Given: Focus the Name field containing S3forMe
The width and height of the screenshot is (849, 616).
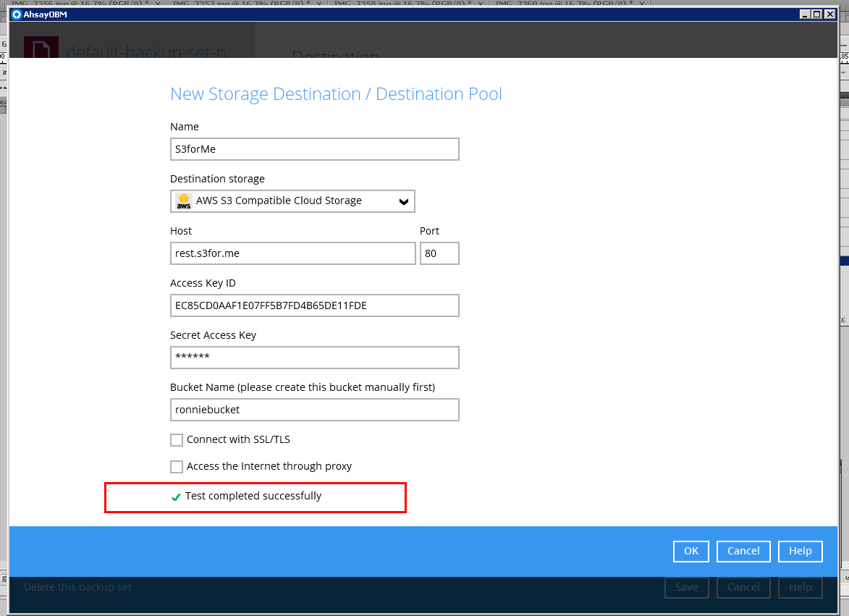Looking at the screenshot, I should [315, 149].
